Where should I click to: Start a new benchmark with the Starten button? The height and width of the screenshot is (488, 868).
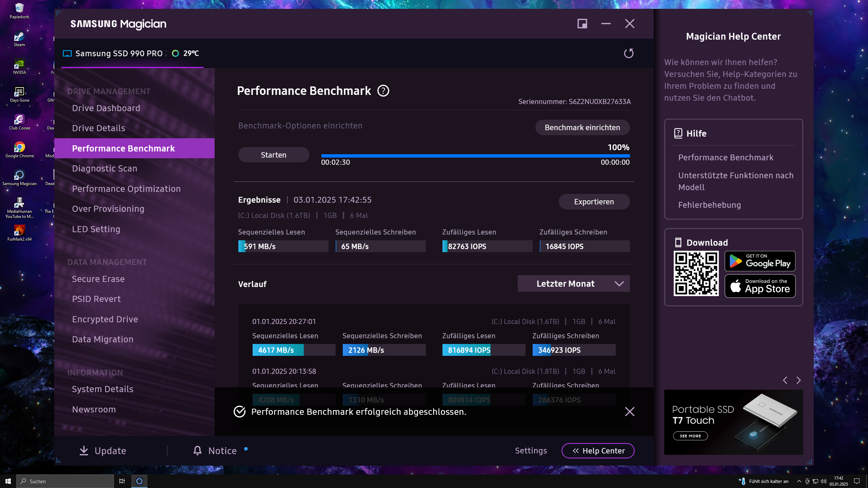coord(273,155)
